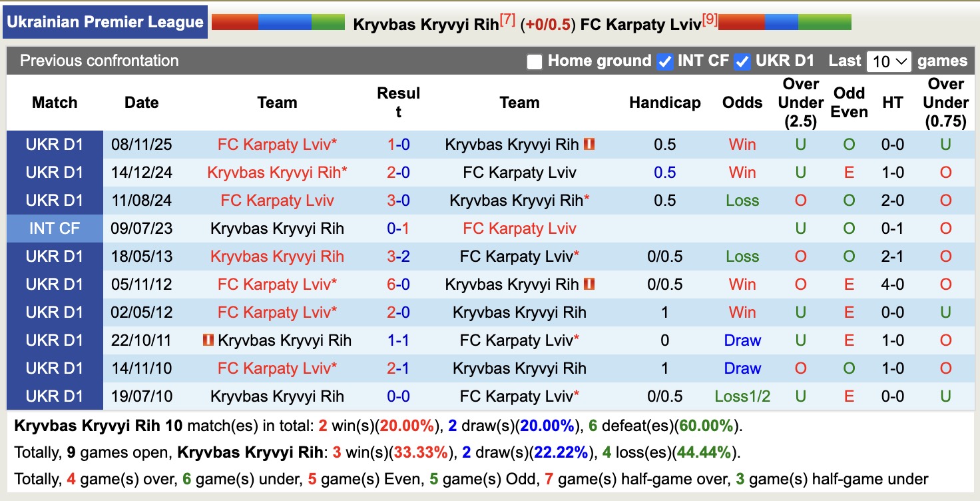Screen dimensions: 980x501
Task: Click the Over Under (0.75) column header
Action: (x=945, y=103)
